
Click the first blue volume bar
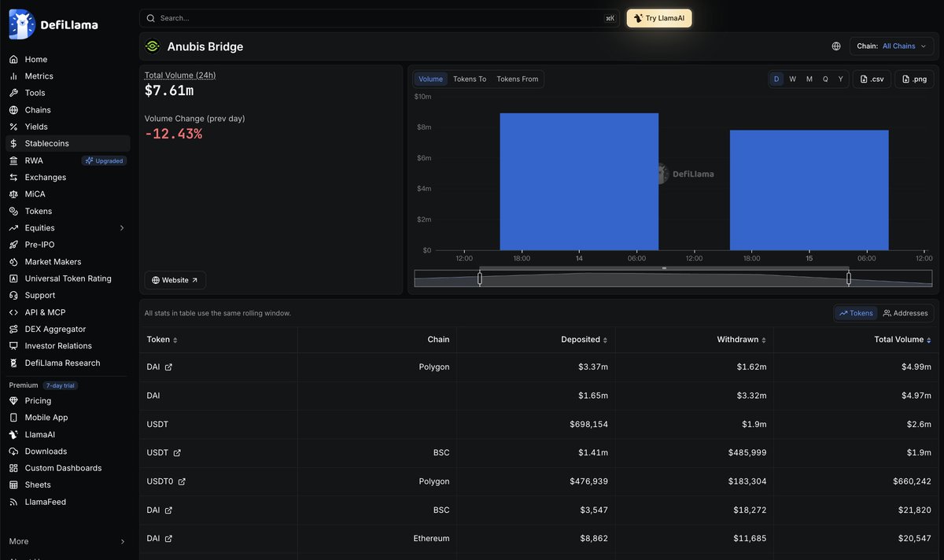579,182
